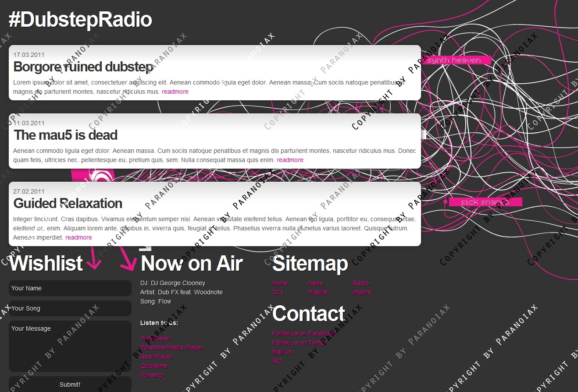
Task: Open readmore for Borgore ruined dubstep
Action: (x=175, y=92)
